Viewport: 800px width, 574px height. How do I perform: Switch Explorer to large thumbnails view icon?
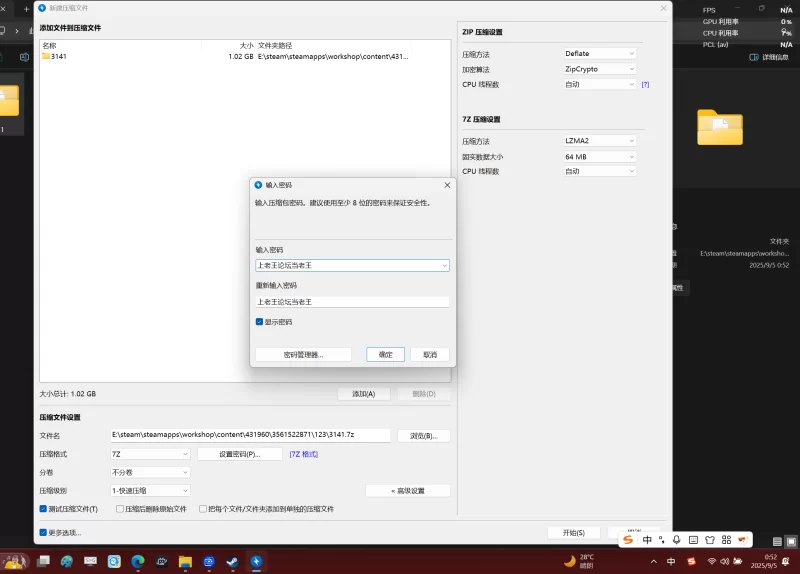tap(791, 542)
